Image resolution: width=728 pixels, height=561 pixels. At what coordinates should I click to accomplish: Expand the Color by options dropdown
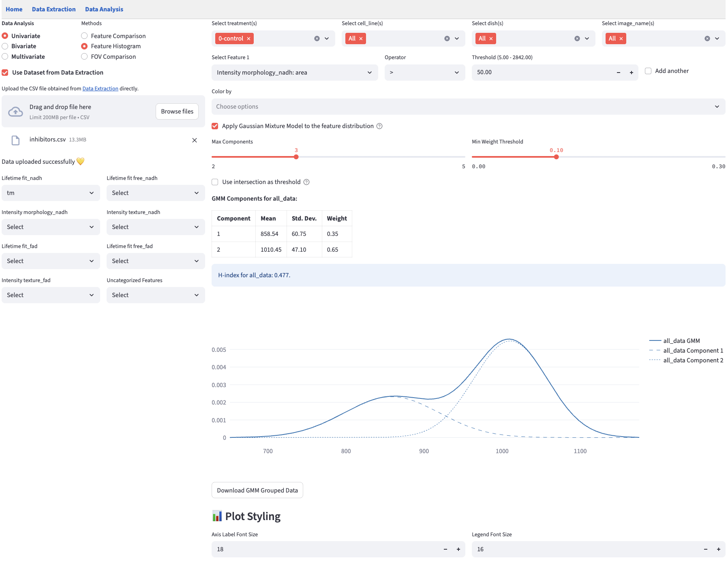pyautogui.click(x=468, y=107)
